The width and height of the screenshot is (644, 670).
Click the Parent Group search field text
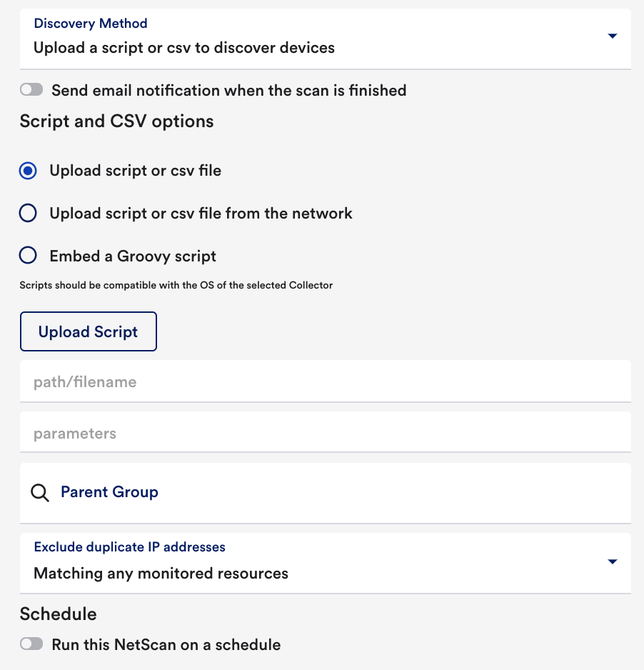click(x=109, y=492)
